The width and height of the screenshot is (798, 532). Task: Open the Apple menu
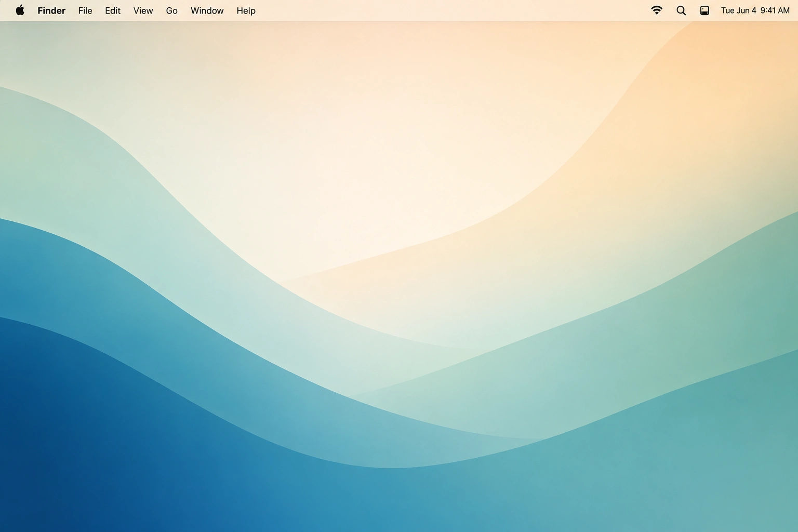(20, 10)
